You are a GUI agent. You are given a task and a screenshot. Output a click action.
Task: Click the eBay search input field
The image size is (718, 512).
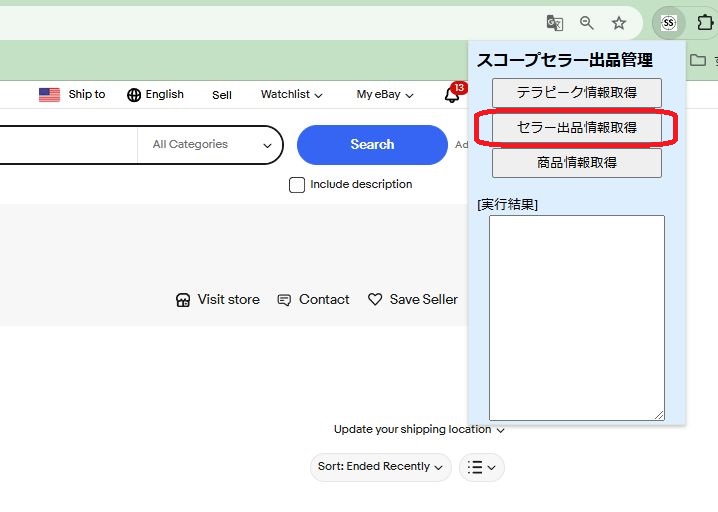[69, 145]
